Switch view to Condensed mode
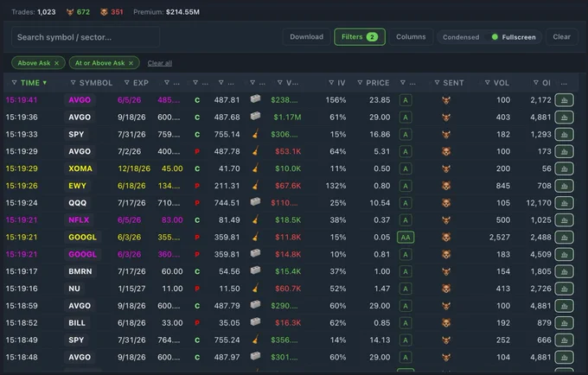 [461, 37]
